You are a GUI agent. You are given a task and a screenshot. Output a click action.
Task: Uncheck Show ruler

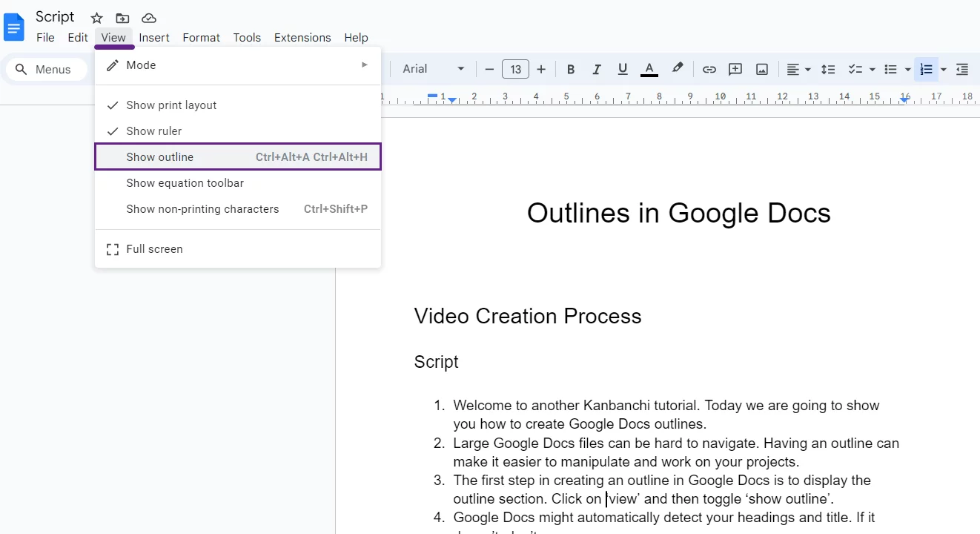(x=238, y=131)
